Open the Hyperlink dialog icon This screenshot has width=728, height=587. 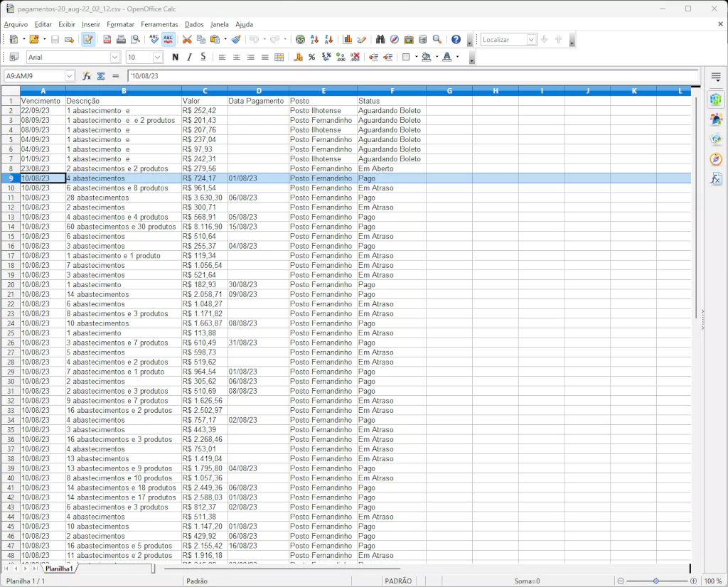(301, 40)
